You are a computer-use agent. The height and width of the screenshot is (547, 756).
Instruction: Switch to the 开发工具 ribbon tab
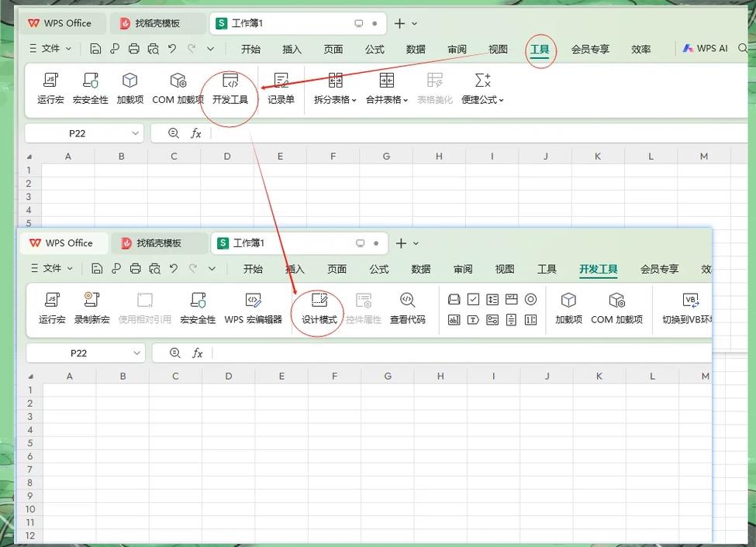[600, 268]
